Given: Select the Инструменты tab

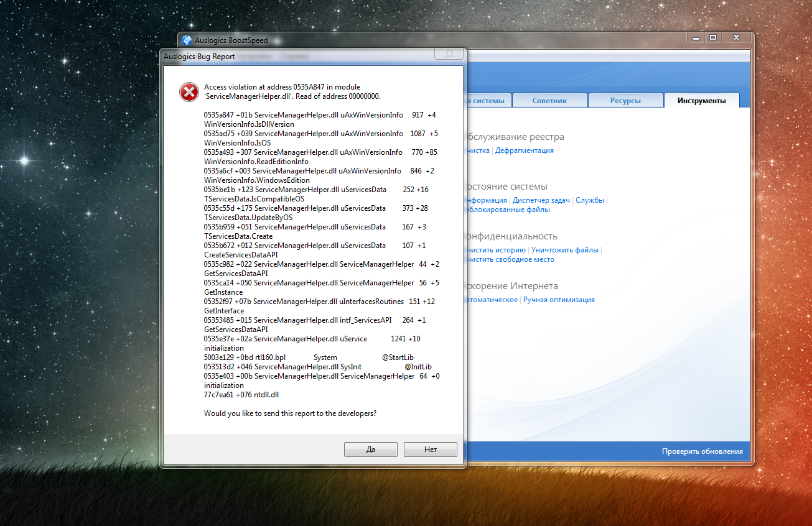Looking at the screenshot, I should (702, 100).
